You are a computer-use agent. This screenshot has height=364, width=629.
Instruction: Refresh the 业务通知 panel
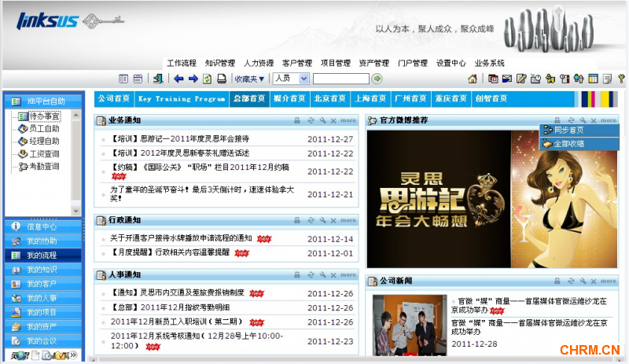pos(311,120)
